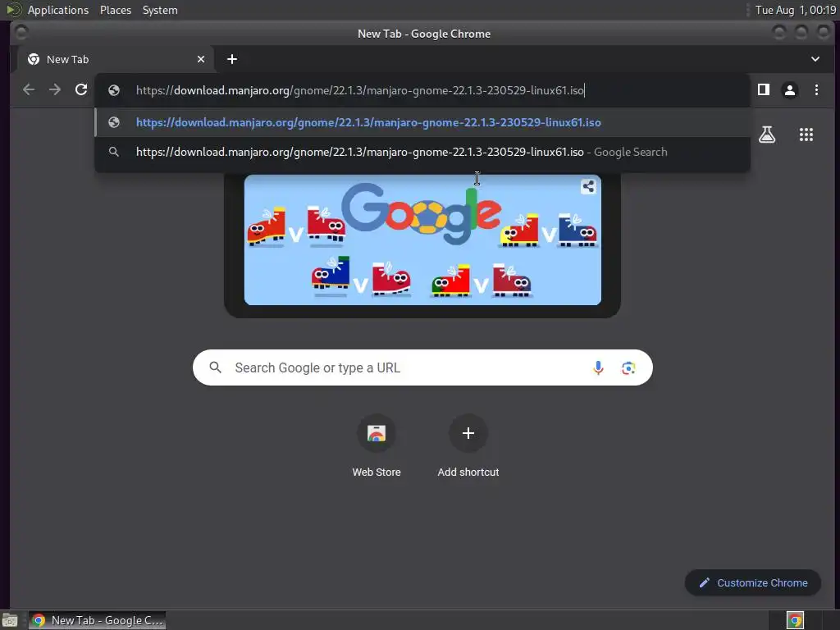The height and width of the screenshot is (630, 840).
Task: Open Chrome Labs flask icon
Action: pyautogui.click(x=767, y=135)
